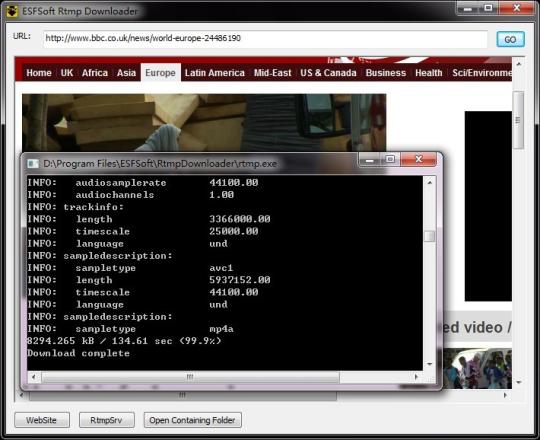Click the GO button next to URL
The width and height of the screenshot is (540, 440).
pos(510,39)
